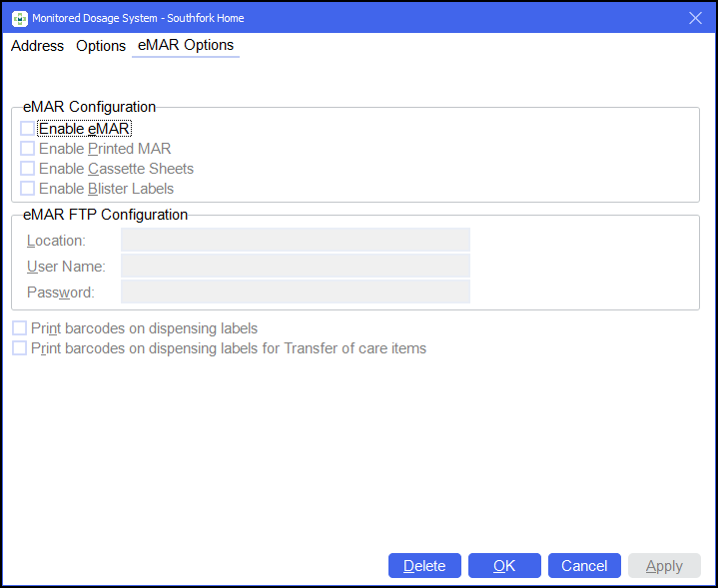Click into the Location input field

coord(295,240)
